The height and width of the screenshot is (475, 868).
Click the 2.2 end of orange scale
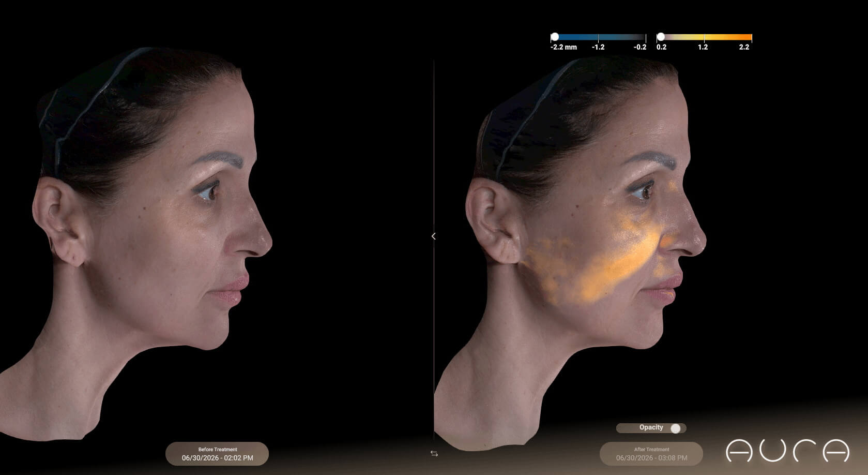pyautogui.click(x=751, y=37)
